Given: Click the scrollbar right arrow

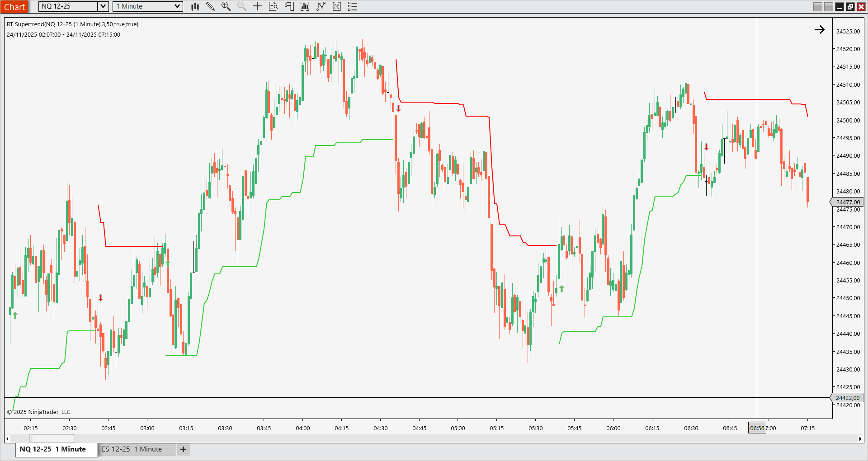Looking at the screenshot, I should [860, 438].
